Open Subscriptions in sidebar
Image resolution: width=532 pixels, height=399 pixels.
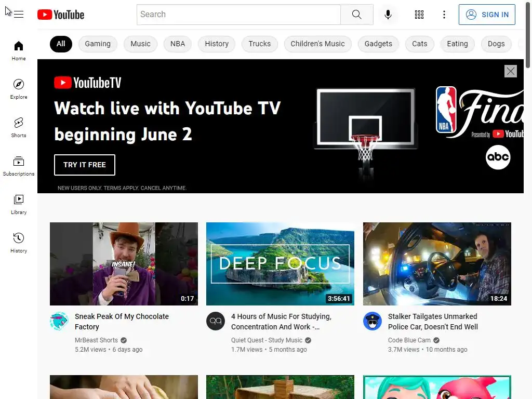click(19, 166)
